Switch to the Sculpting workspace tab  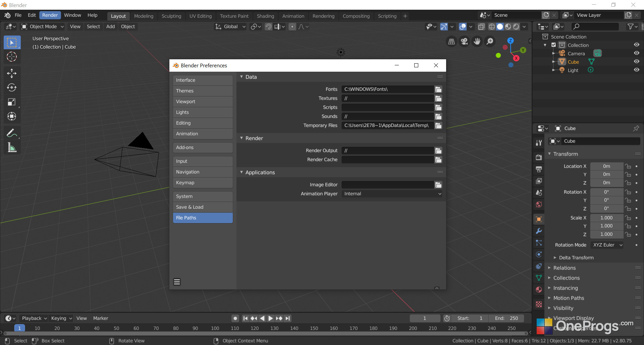click(x=171, y=16)
